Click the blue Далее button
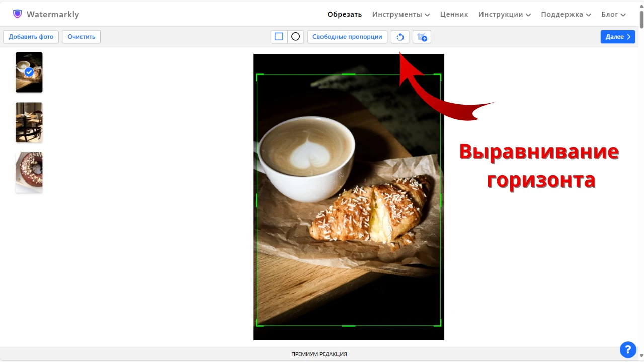 coord(618,37)
